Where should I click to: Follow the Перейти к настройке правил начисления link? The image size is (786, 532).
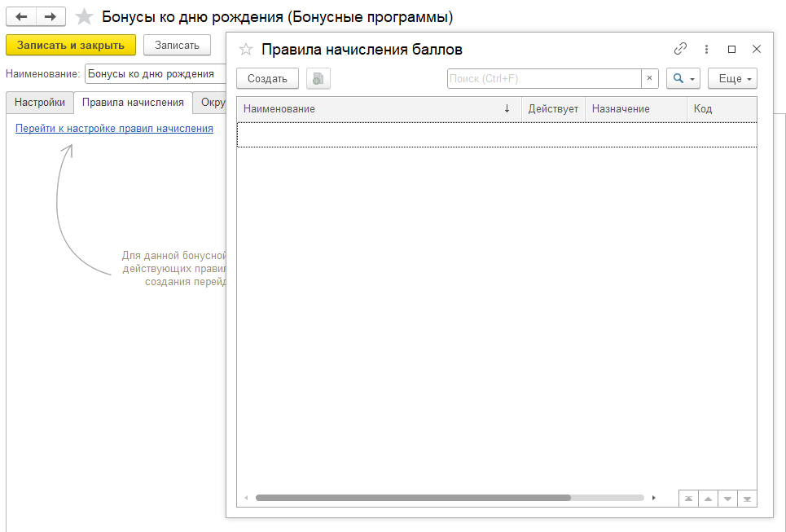click(x=114, y=129)
